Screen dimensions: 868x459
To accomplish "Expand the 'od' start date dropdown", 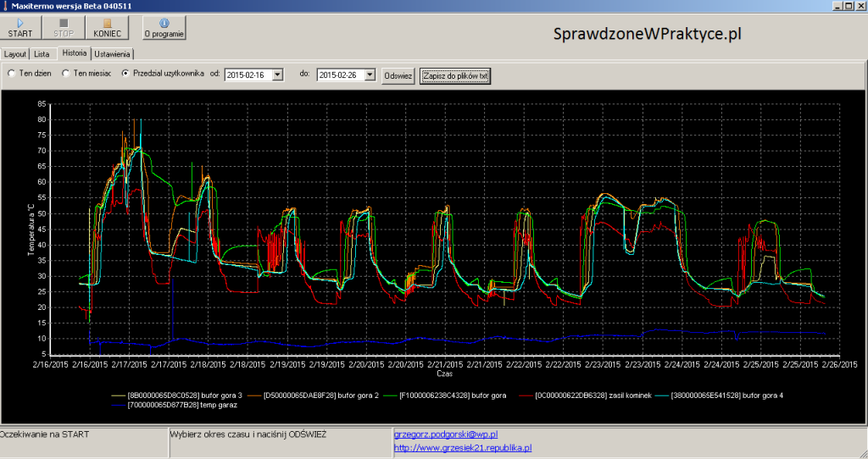I will [276, 75].
